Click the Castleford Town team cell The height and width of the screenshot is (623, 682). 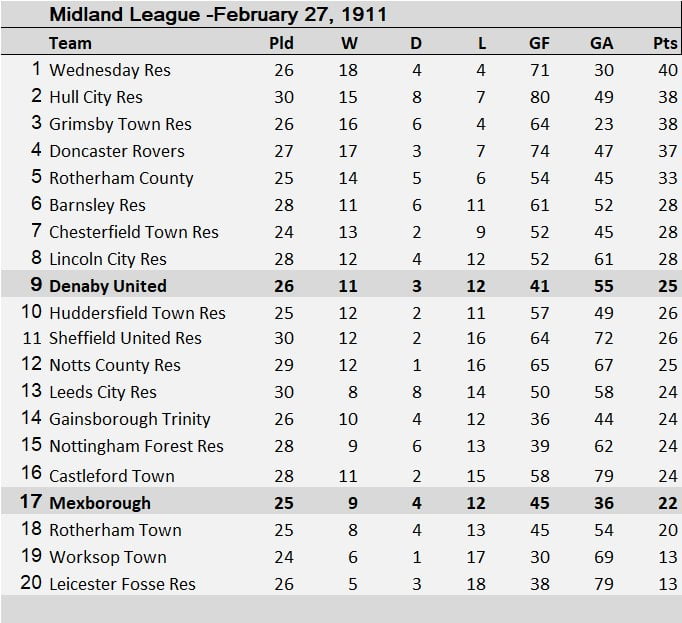(112, 476)
